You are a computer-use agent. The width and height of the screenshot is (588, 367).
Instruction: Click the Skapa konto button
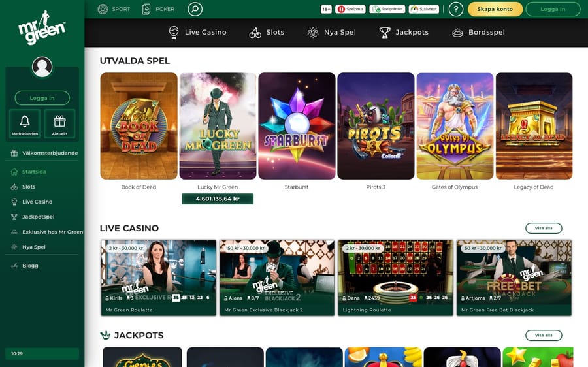pos(495,9)
